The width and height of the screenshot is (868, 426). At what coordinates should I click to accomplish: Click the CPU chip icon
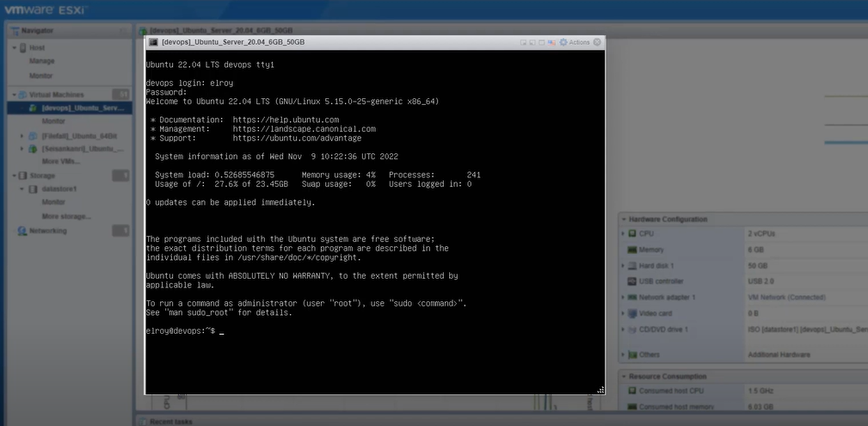(x=632, y=234)
